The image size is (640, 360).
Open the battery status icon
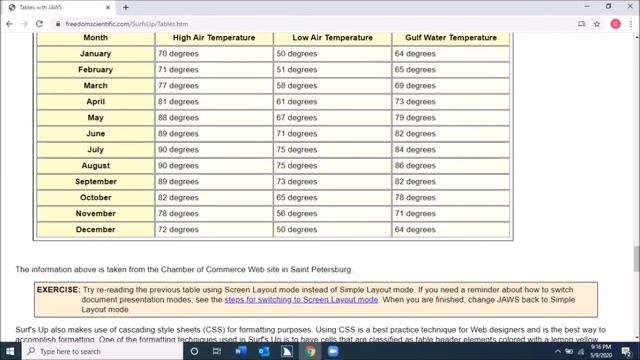point(569,351)
